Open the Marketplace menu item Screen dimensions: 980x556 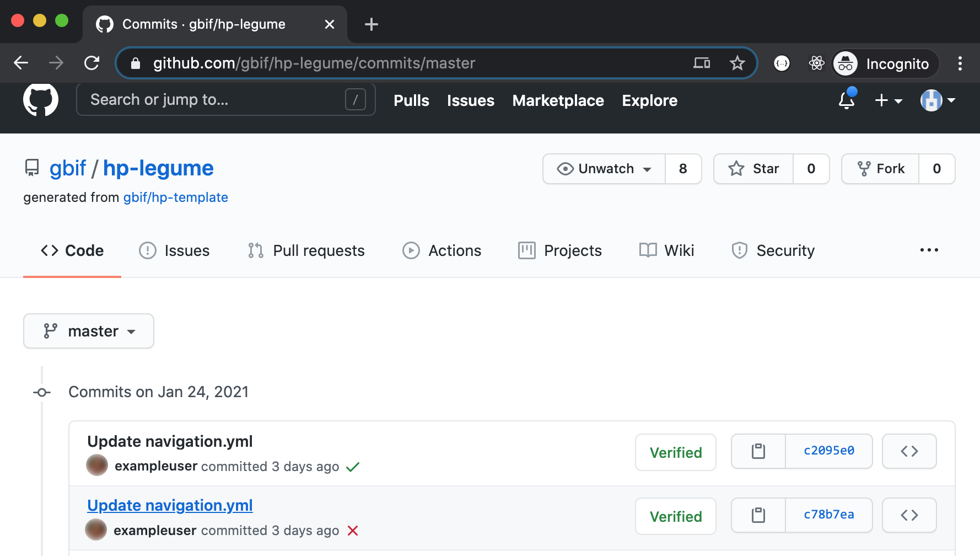pyautogui.click(x=558, y=101)
